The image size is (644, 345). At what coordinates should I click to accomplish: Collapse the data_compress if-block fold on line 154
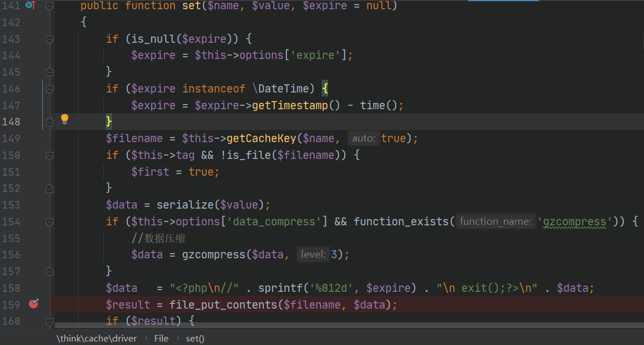pyautogui.click(x=50, y=222)
